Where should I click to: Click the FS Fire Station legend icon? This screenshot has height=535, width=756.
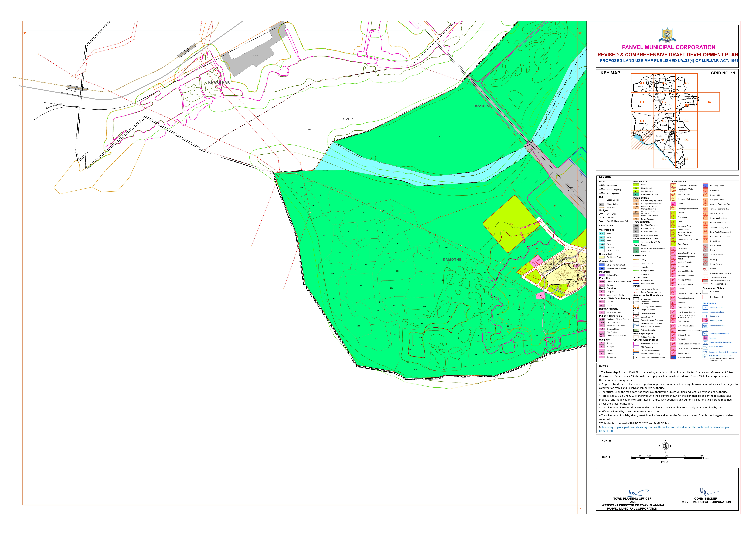click(x=602, y=332)
